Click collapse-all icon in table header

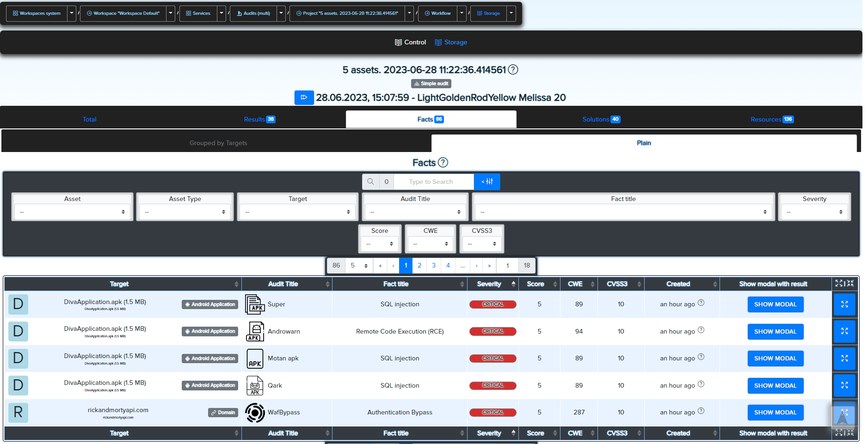tap(850, 284)
